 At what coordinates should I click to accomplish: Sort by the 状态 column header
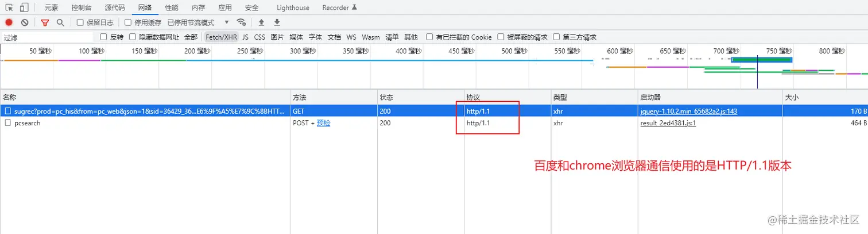(x=420, y=97)
